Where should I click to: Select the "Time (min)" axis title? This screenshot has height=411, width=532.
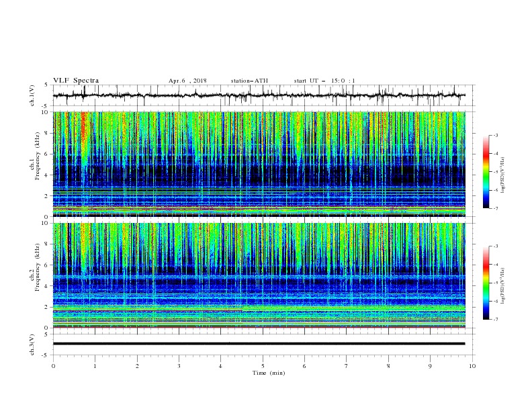pos(269,373)
